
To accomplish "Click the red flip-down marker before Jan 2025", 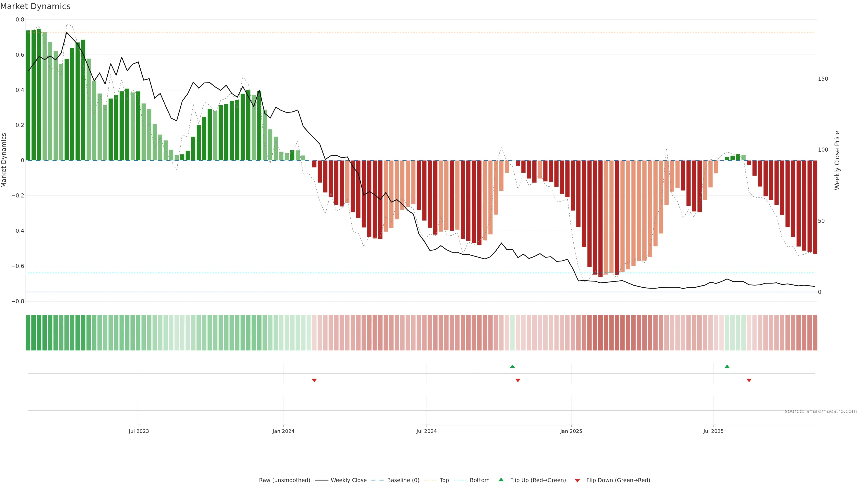I will tap(518, 380).
